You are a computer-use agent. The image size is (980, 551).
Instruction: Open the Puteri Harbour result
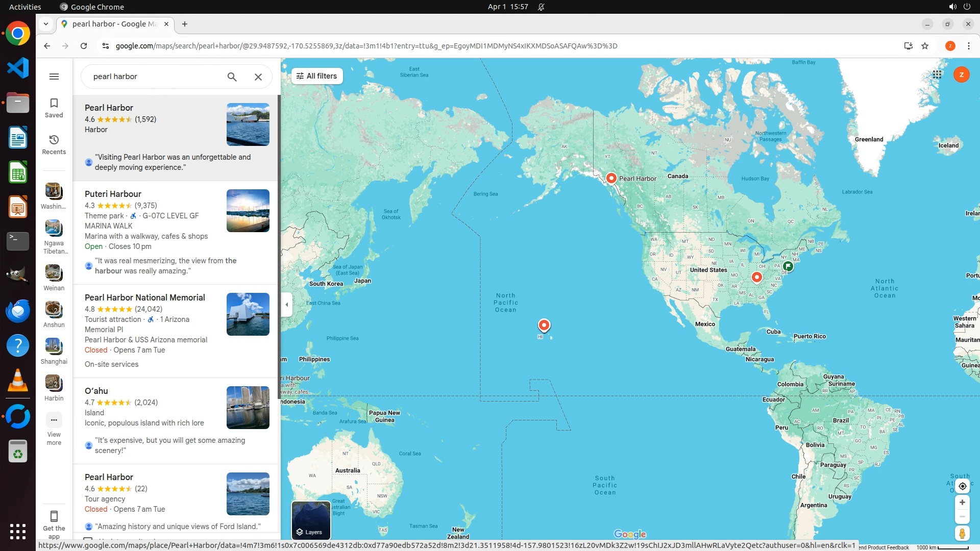[x=113, y=194]
